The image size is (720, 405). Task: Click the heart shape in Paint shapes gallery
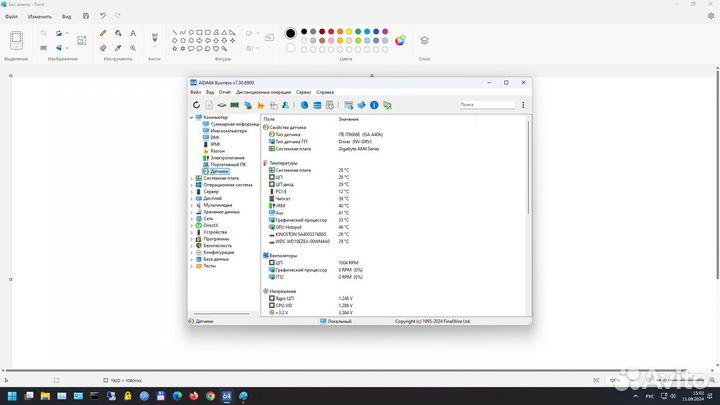(x=216, y=48)
